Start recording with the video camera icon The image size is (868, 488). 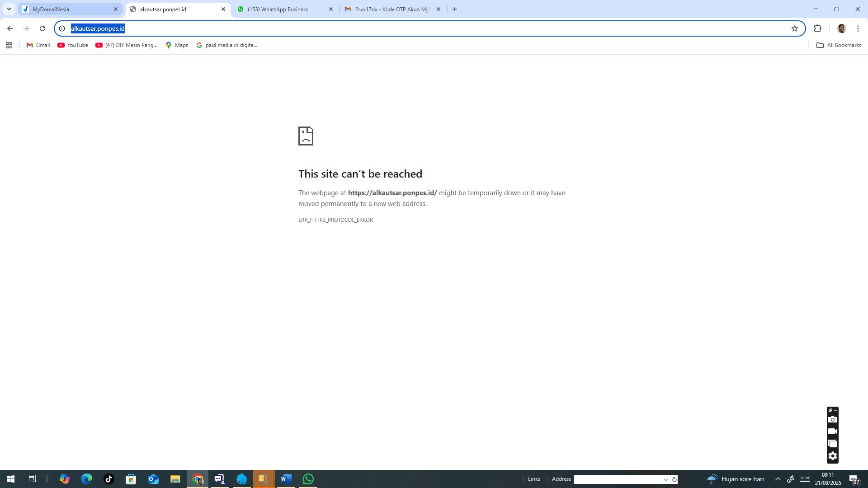(833, 432)
